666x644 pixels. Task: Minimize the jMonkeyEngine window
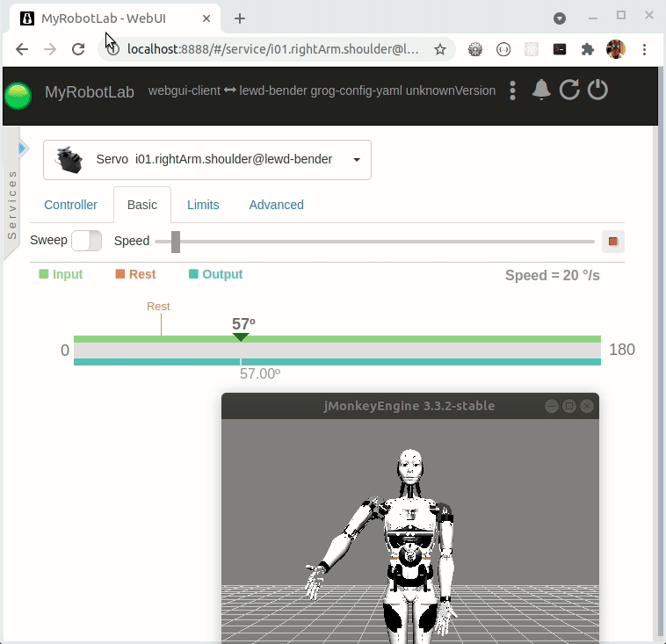tap(551, 406)
